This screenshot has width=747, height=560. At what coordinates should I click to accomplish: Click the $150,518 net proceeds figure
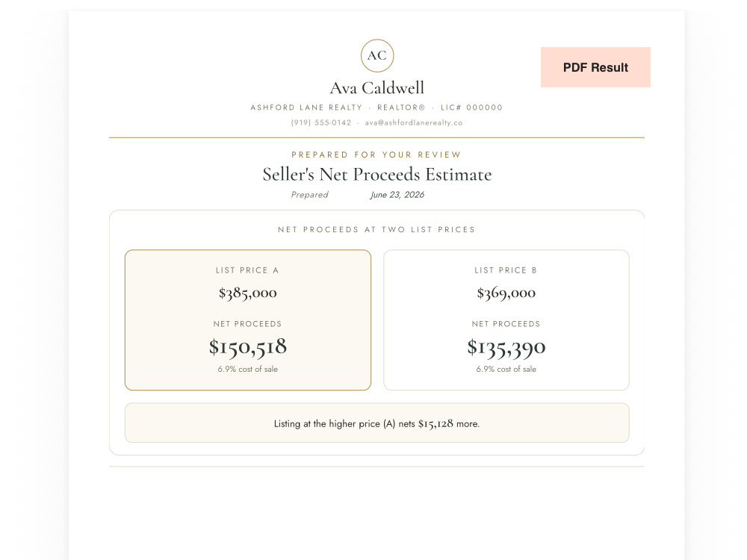(x=248, y=347)
